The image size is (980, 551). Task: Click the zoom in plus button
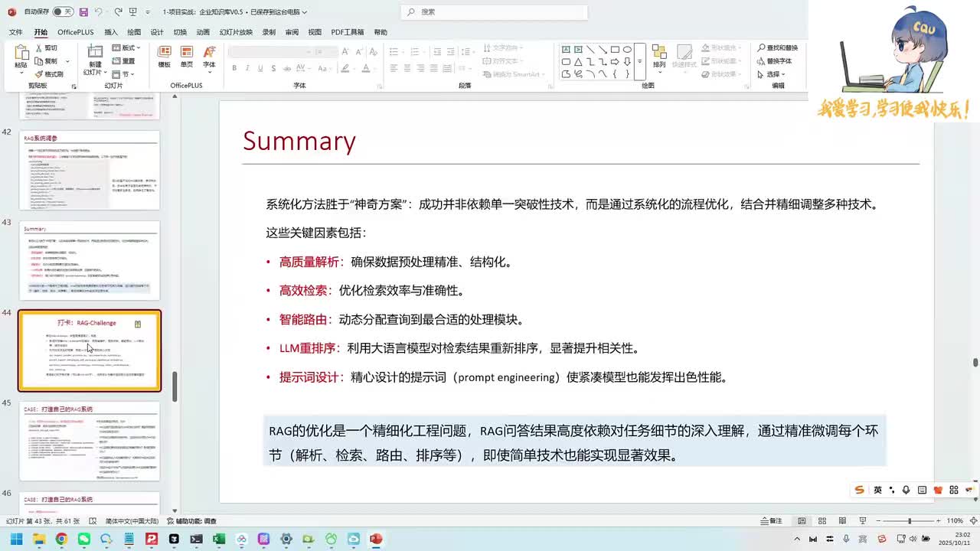point(939,521)
